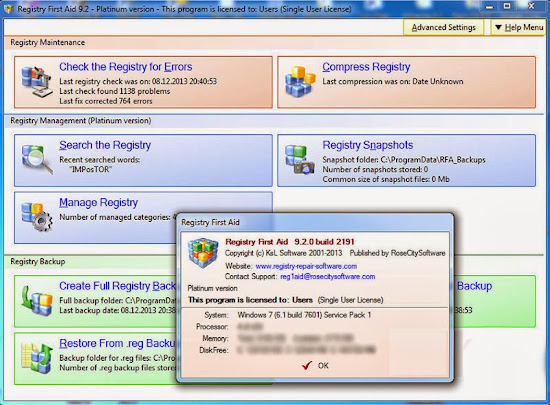This screenshot has width=550, height=405.
Task: Open Restore From .reg Backup link
Action: point(117,343)
